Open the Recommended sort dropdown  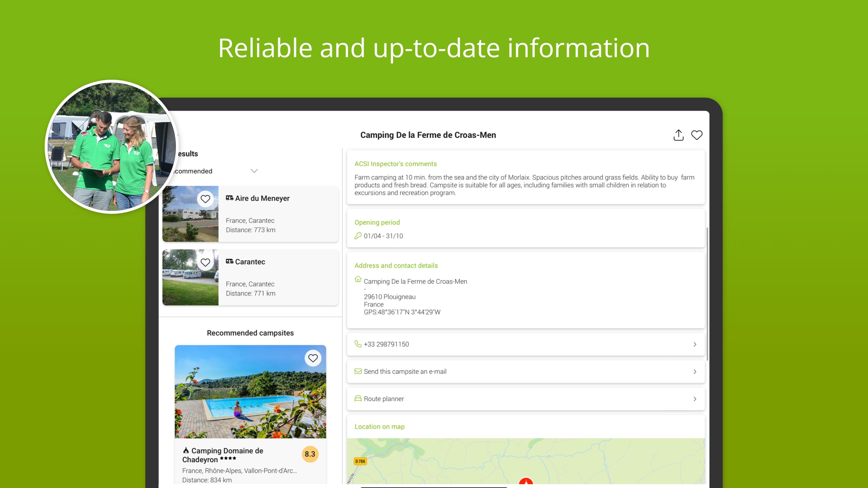[254, 171]
